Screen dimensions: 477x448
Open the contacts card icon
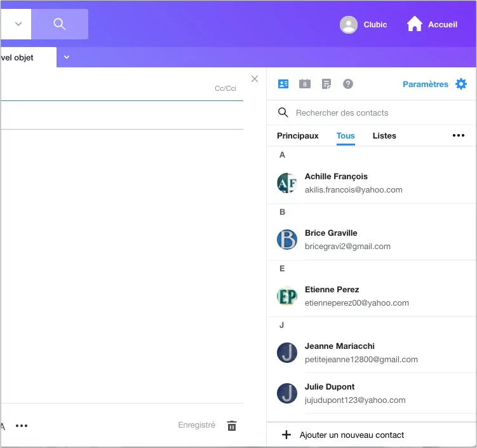283,84
